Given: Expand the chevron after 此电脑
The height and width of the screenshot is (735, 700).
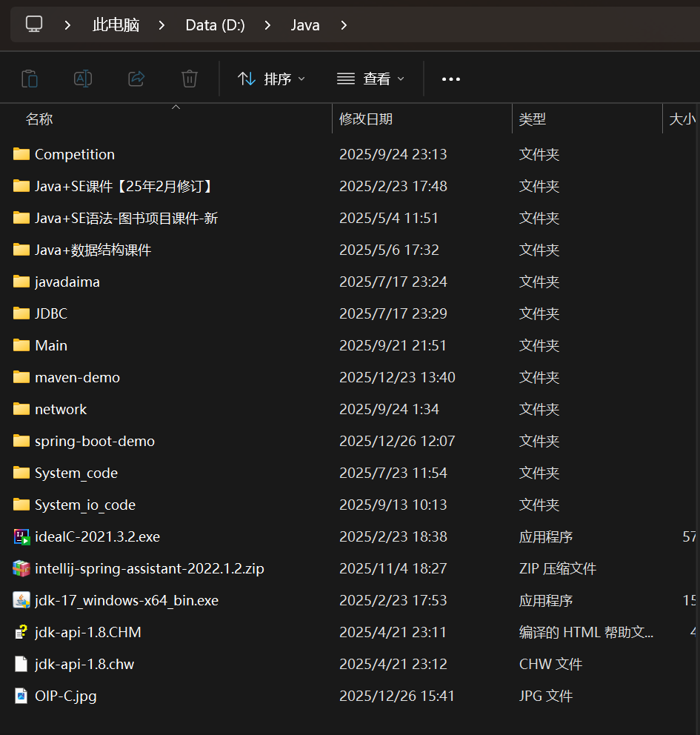Looking at the screenshot, I should click(161, 25).
